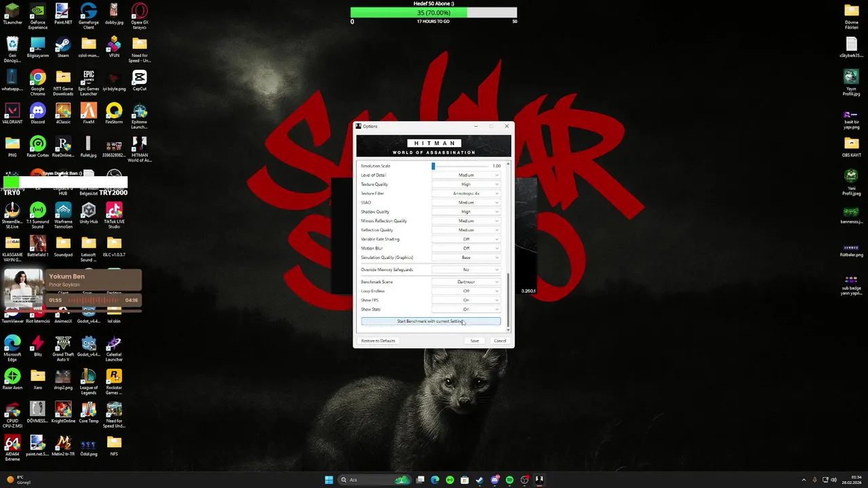
Task: Open the Texture Quality dropdown
Action: pos(466,184)
